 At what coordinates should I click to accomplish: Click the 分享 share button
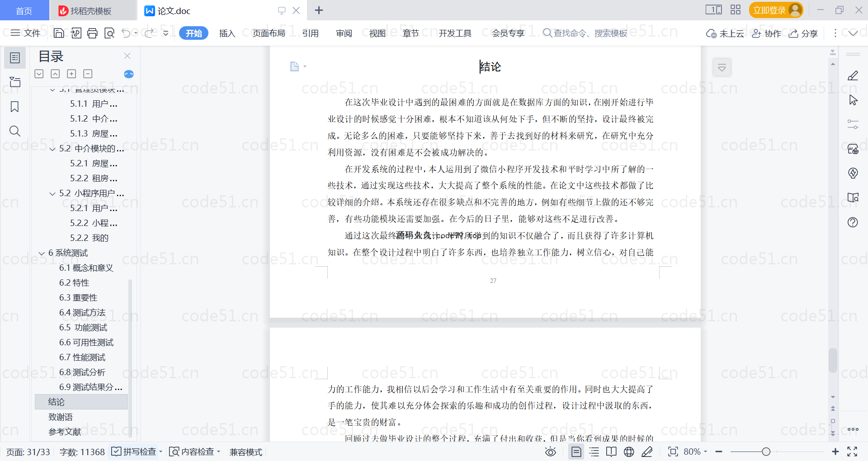(x=804, y=33)
